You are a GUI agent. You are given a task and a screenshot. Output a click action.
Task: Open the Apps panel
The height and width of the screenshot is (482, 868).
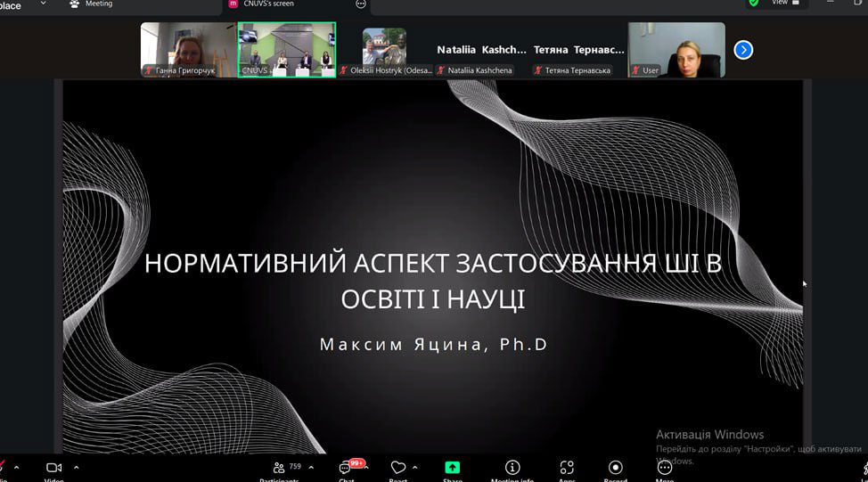[x=567, y=468]
